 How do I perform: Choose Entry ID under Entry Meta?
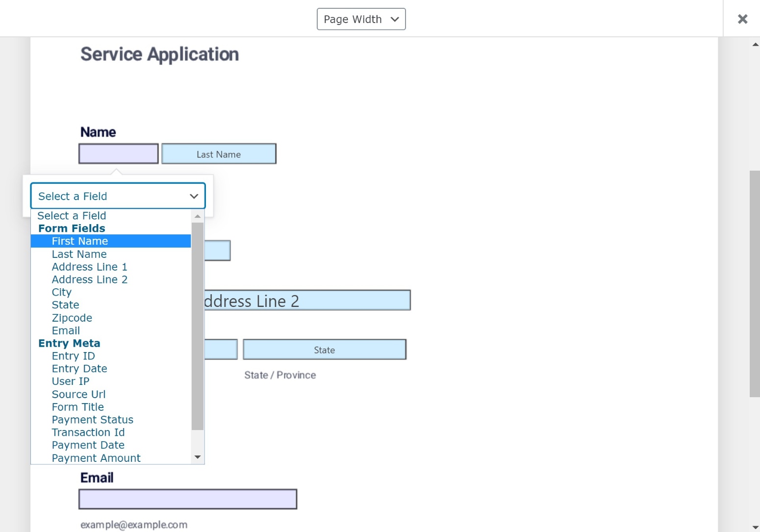pos(74,356)
